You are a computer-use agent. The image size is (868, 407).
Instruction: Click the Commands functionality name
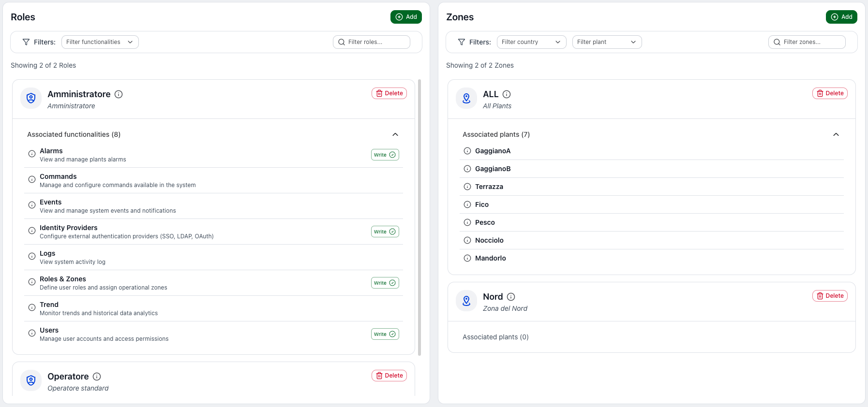pos(58,176)
